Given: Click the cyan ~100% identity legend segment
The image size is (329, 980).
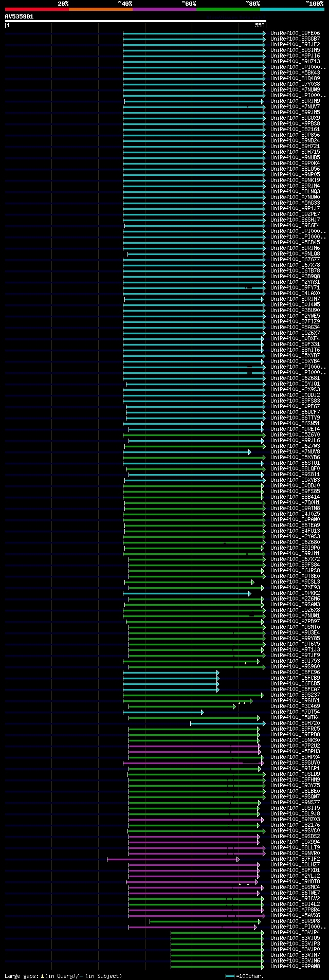Looking at the screenshot, I should [292, 9].
